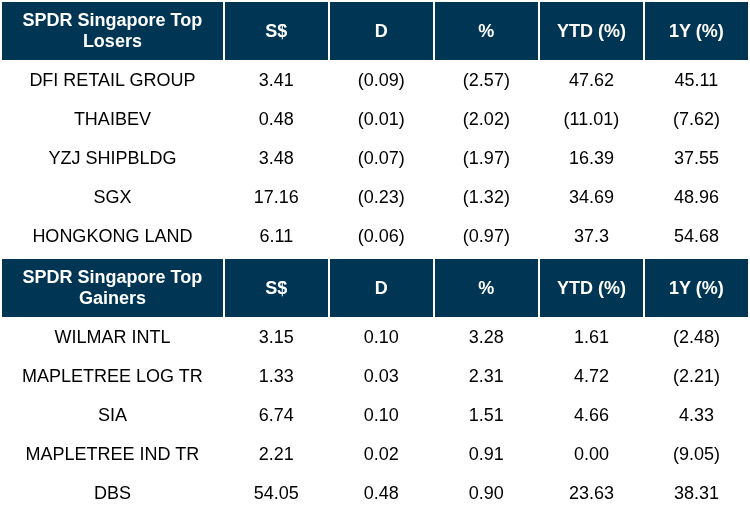This screenshot has height=514, width=750.
Task: Select the SIA stock name cell
Action: [x=112, y=415]
